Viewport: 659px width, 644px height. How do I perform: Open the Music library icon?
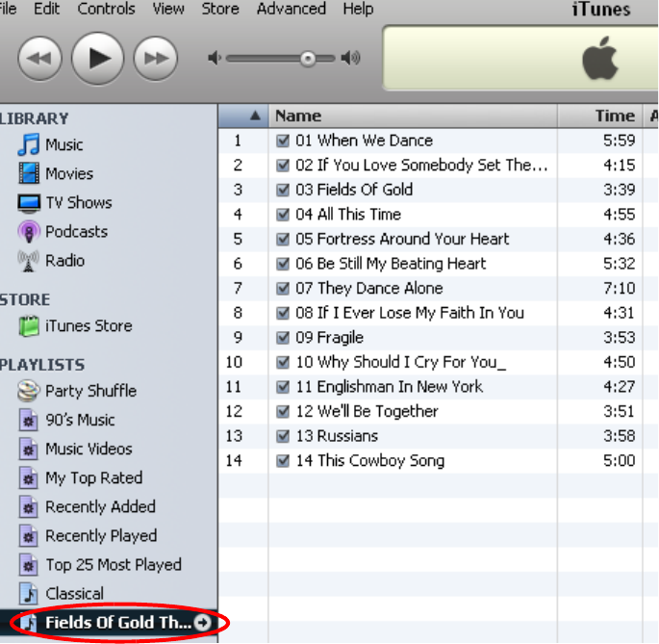[29, 144]
